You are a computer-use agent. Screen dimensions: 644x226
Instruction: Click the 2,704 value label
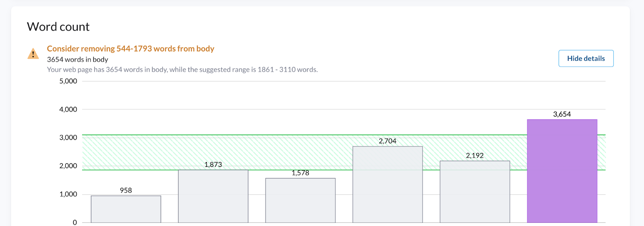(388, 141)
